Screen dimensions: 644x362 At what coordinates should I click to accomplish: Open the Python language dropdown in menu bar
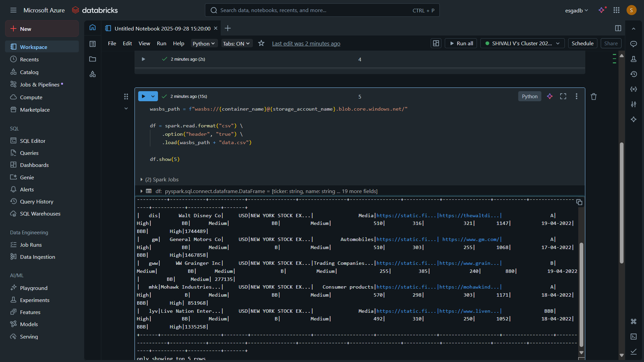pos(204,44)
